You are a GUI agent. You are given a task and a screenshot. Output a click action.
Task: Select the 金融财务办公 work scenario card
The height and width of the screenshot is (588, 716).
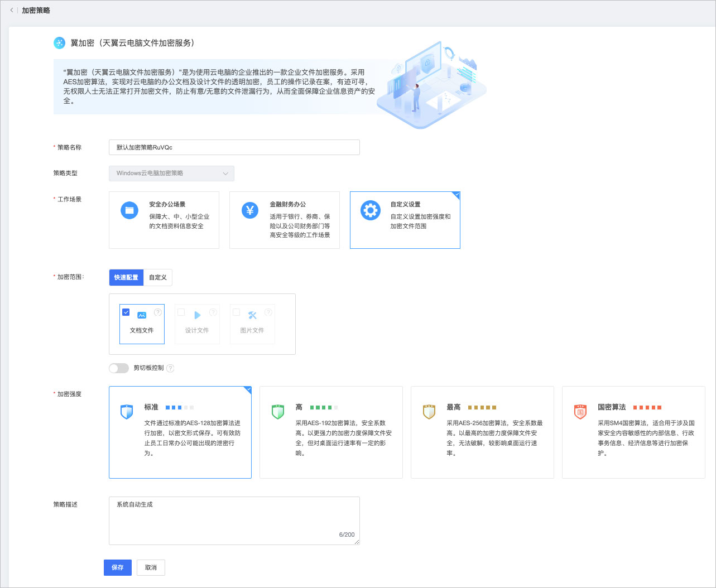(285, 220)
